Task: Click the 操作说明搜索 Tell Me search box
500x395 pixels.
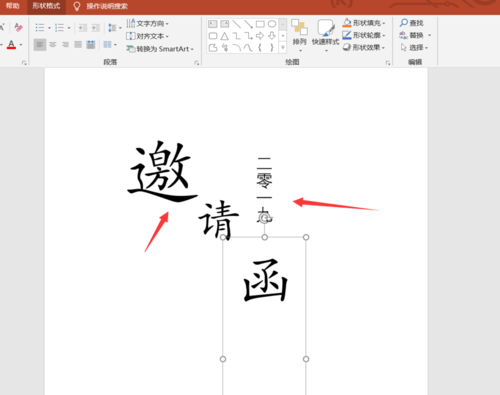Action: pyautogui.click(x=107, y=6)
